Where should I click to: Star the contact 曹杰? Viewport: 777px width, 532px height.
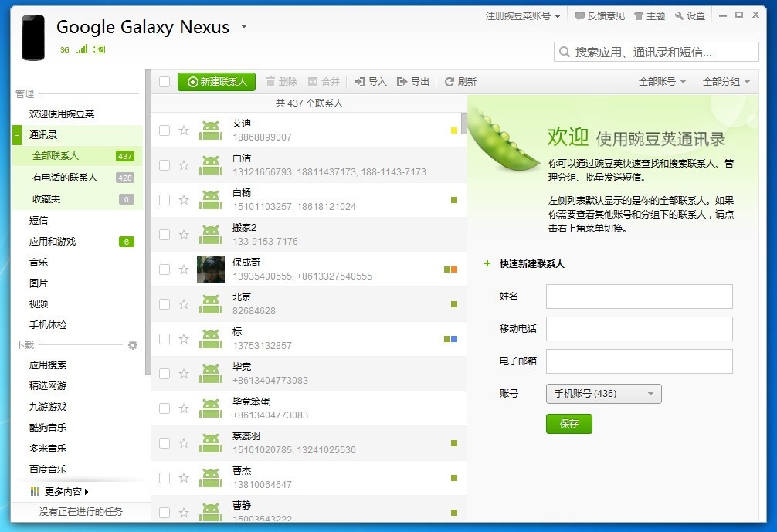[184, 477]
